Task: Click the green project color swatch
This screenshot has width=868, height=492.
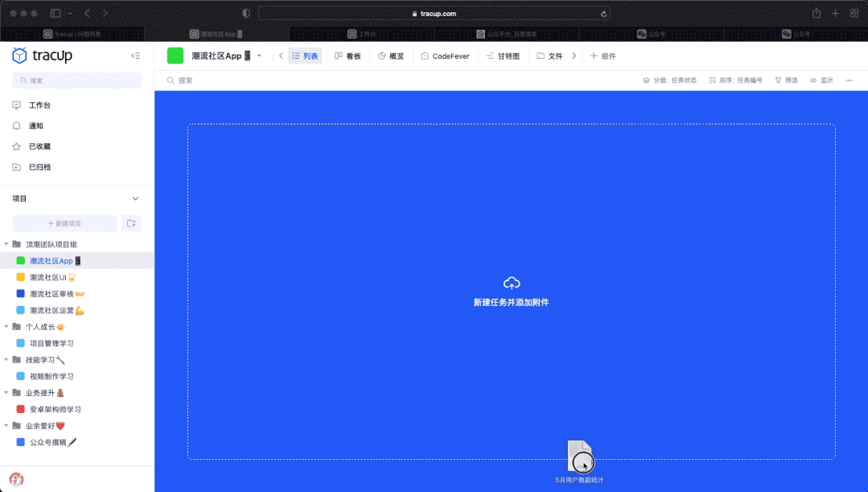Action: tap(175, 56)
